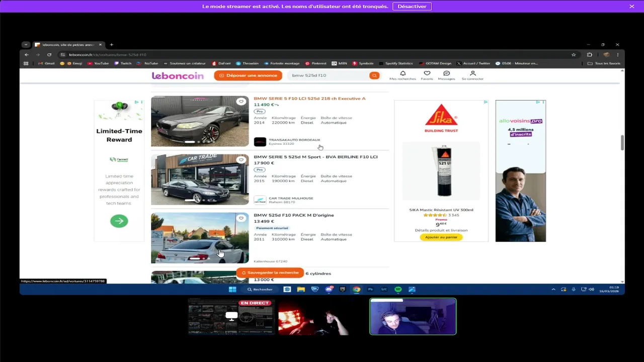Open the tab search chevron in Chrome

[x=26, y=45]
